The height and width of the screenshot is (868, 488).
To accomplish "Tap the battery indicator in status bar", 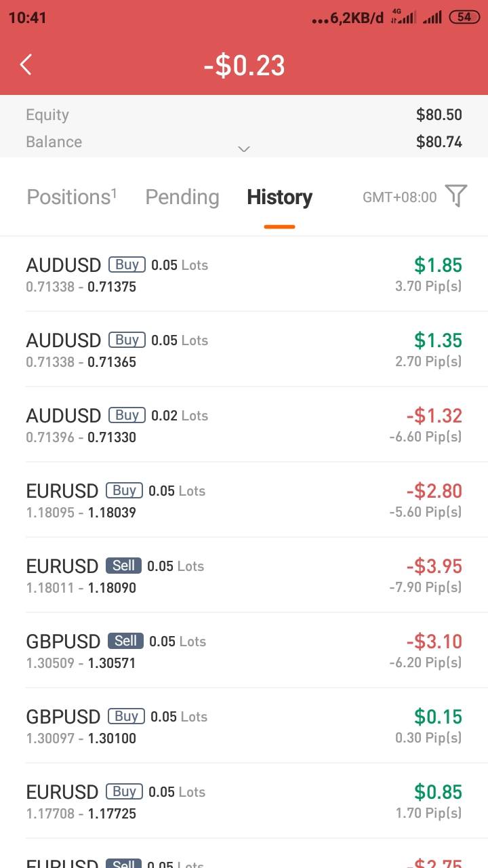I will (464, 18).
